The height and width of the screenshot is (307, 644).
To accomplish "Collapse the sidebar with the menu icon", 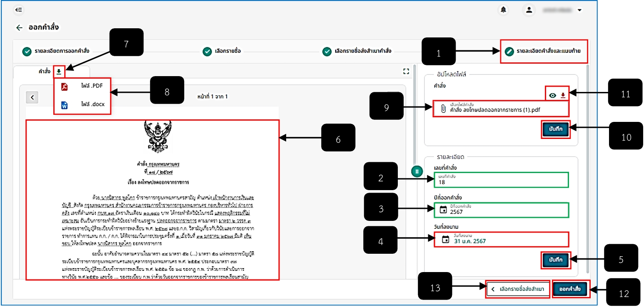I will pos(18,10).
